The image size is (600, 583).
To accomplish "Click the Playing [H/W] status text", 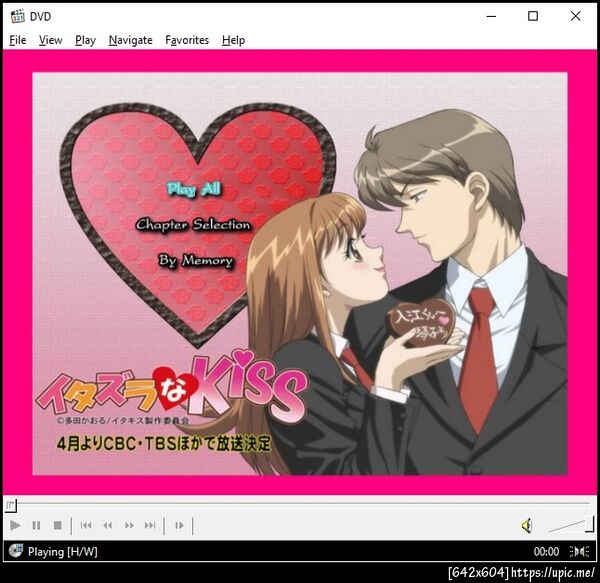I will click(x=62, y=552).
